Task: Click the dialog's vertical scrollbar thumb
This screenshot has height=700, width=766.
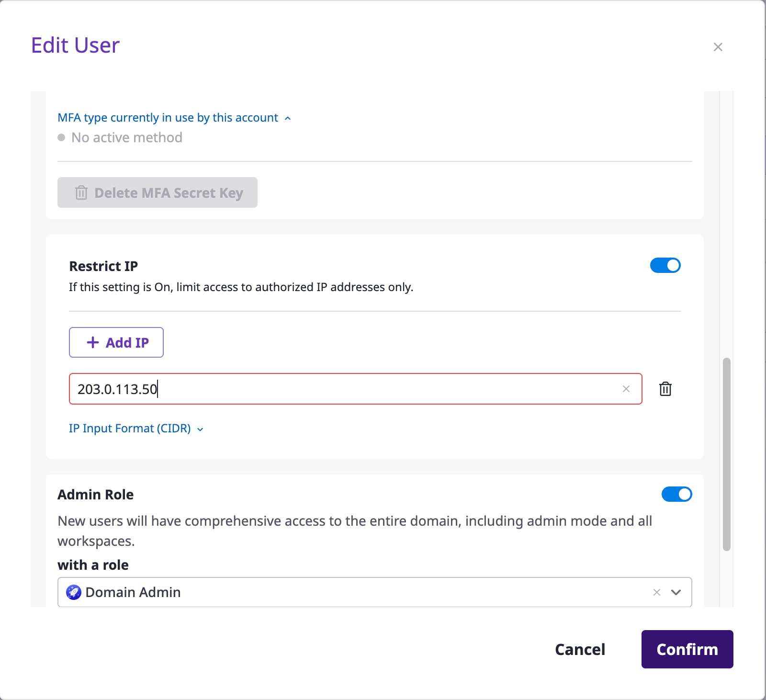Action: tap(726, 454)
